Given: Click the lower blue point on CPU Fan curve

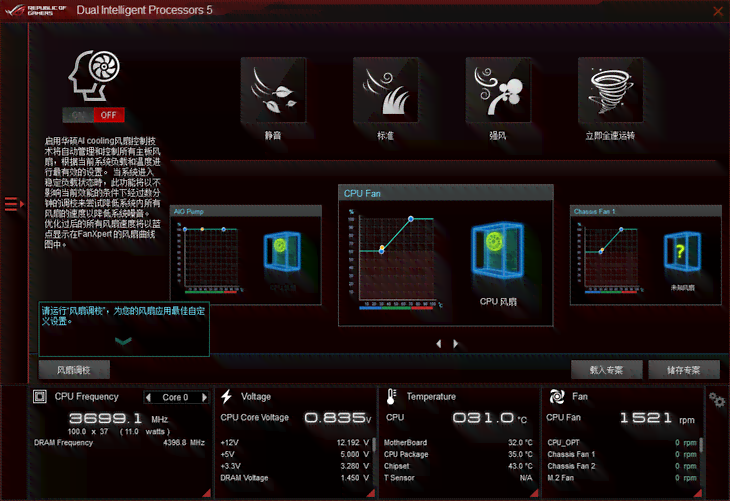Looking at the screenshot, I should coord(382,251).
